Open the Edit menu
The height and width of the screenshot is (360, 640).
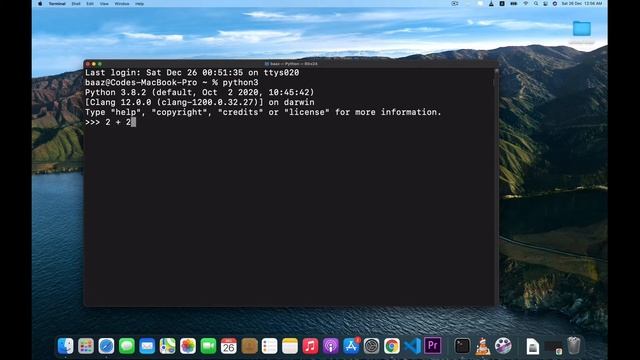click(90, 4)
